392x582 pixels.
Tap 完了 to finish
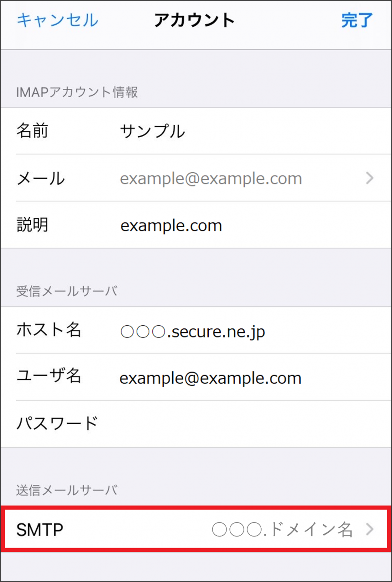[357, 20]
